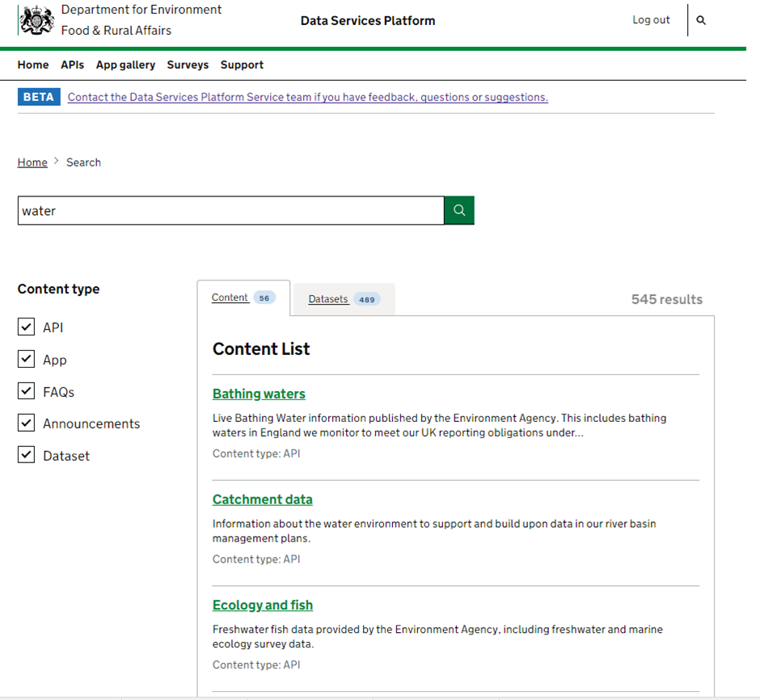Disable the Dataset content type filter

click(x=27, y=455)
